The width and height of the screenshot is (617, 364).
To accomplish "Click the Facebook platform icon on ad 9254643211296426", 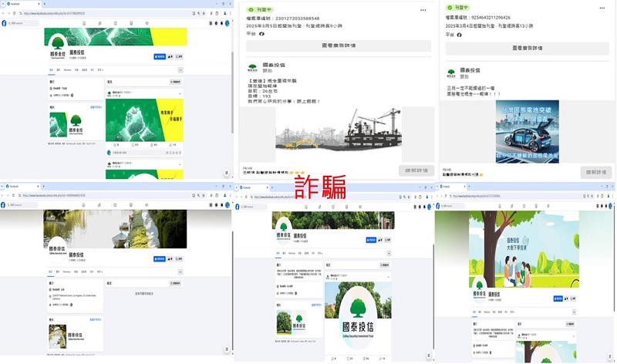I will [459, 35].
